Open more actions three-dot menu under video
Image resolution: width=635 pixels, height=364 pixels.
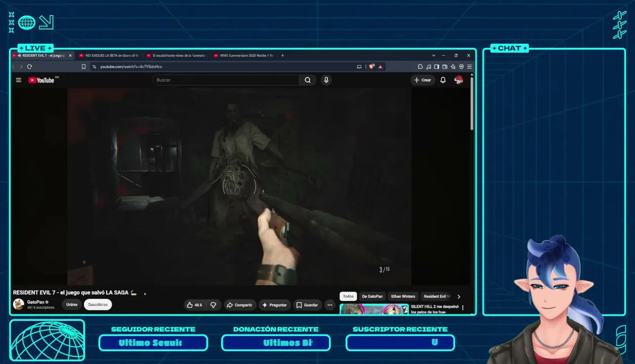coord(329,305)
